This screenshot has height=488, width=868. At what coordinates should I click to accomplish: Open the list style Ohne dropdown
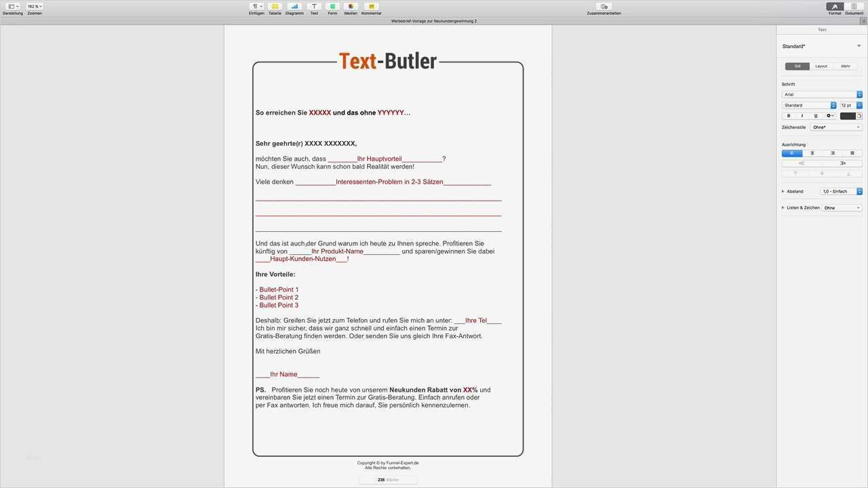[842, 207]
